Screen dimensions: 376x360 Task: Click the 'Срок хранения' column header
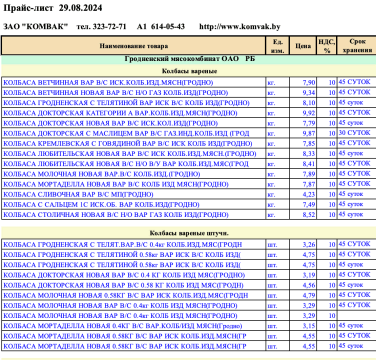point(357,46)
